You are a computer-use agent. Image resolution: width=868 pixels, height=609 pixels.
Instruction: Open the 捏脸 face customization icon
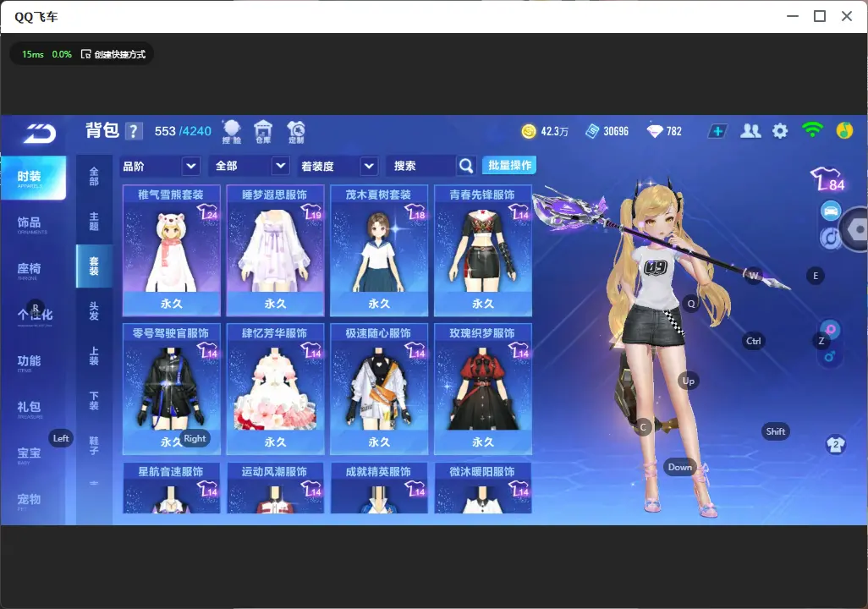pos(232,132)
